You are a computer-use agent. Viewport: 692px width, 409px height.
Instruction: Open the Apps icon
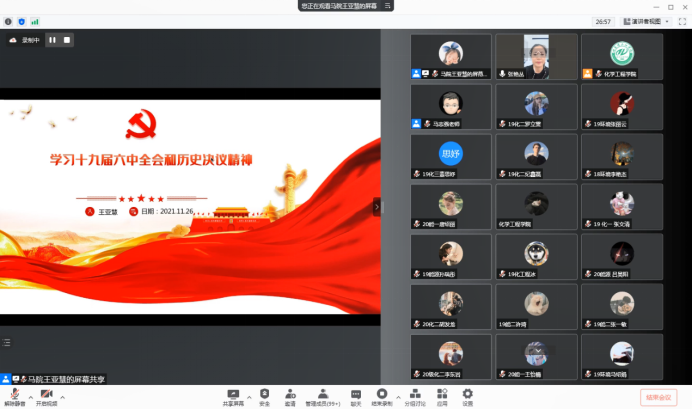[442, 395]
